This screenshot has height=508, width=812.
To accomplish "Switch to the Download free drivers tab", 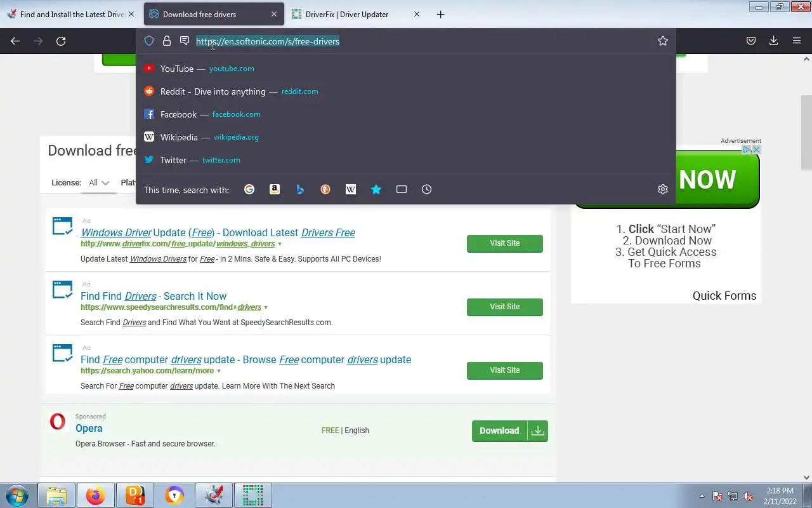I will [214, 14].
